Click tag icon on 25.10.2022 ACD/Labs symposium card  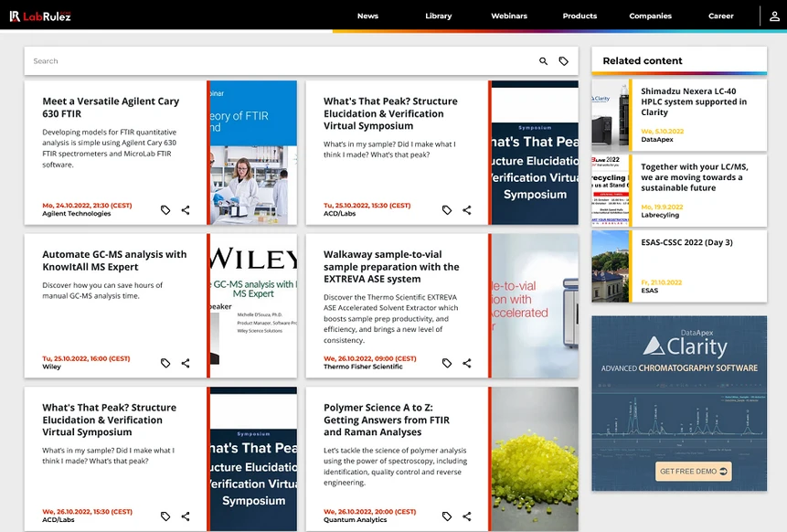pyautogui.click(x=447, y=210)
